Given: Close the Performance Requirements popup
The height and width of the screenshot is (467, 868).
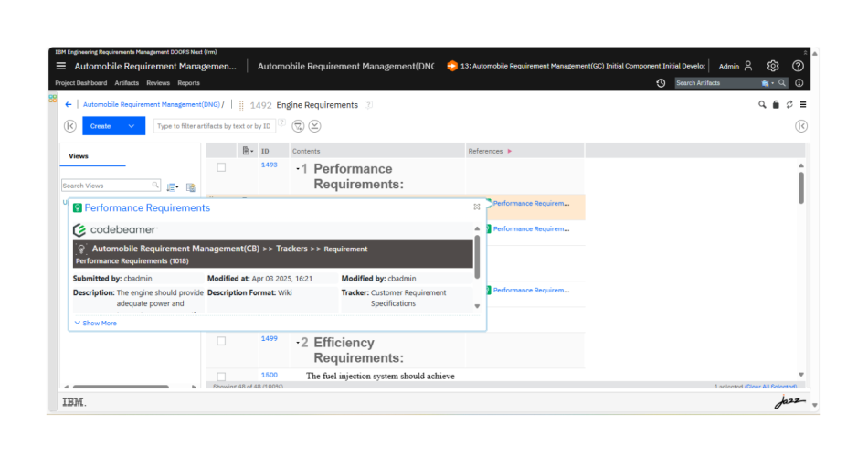Looking at the screenshot, I should tap(477, 207).
